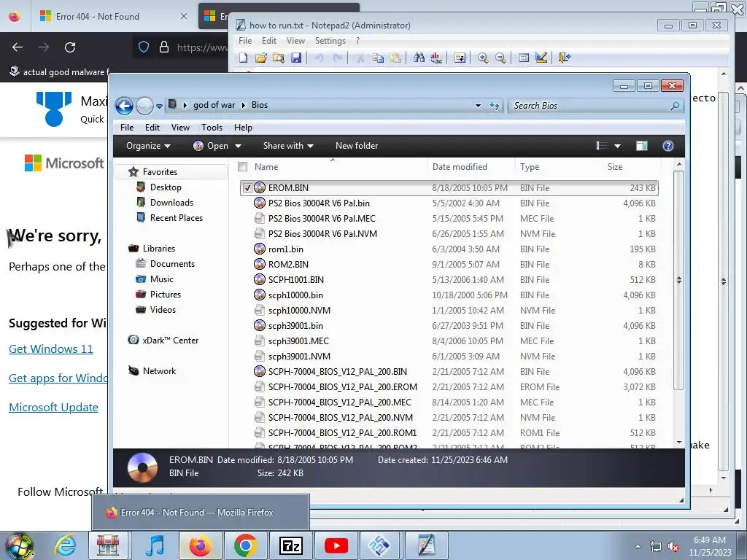This screenshot has width=747, height=560.
Task: Expand arrow next to Open button
Action: tap(239, 146)
